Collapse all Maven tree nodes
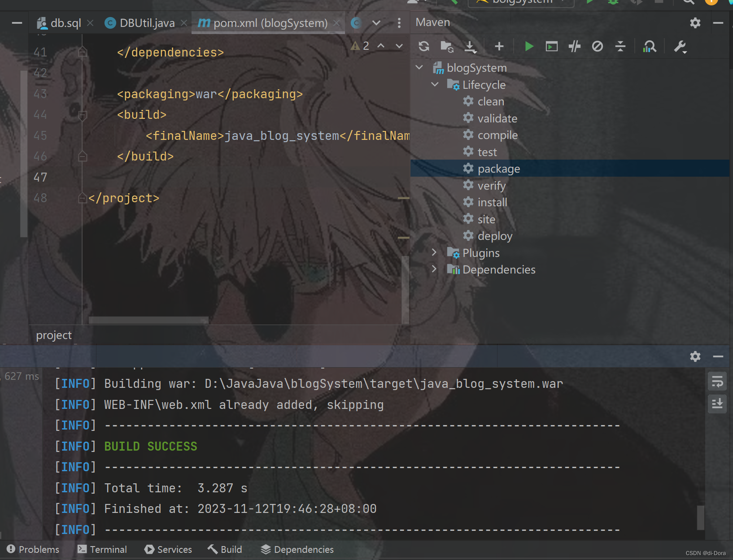Image resolution: width=733 pixels, height=560 pixels. pyautogui.click(x=620, y=47)
